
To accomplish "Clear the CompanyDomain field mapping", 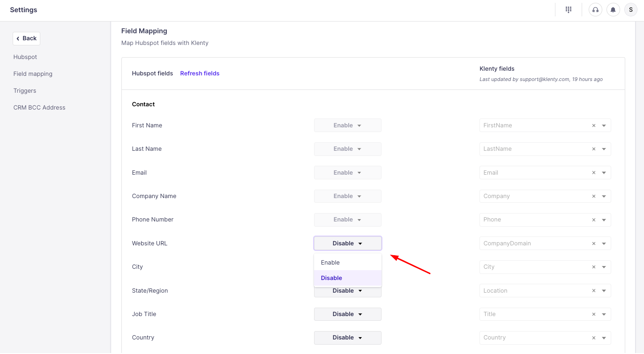I will tap(594, 243).
